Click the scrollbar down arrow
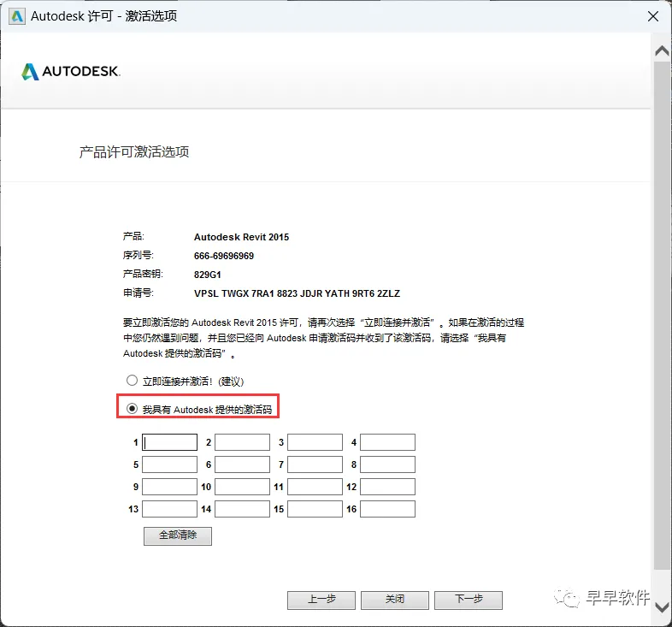This screenshot has height=627, width=672. [x=662, y=607]
